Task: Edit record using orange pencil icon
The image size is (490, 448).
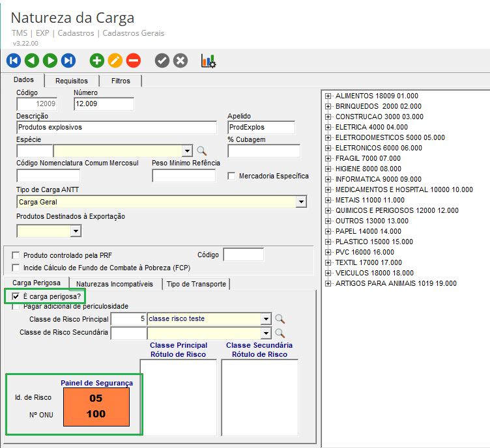Action: pos(115,61)
